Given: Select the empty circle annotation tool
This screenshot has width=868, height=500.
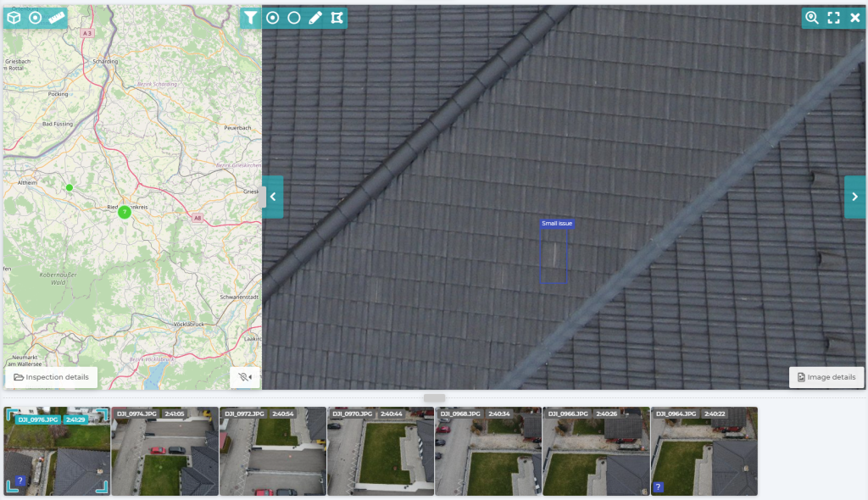Looking at the screenshot, I should (x=294, y=18).
